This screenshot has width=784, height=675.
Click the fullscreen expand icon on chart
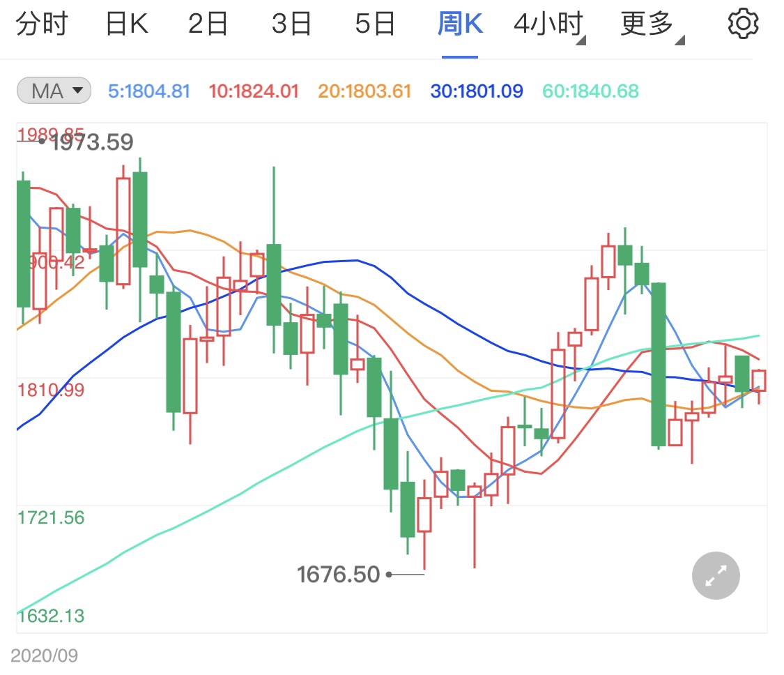click(715, 575)
